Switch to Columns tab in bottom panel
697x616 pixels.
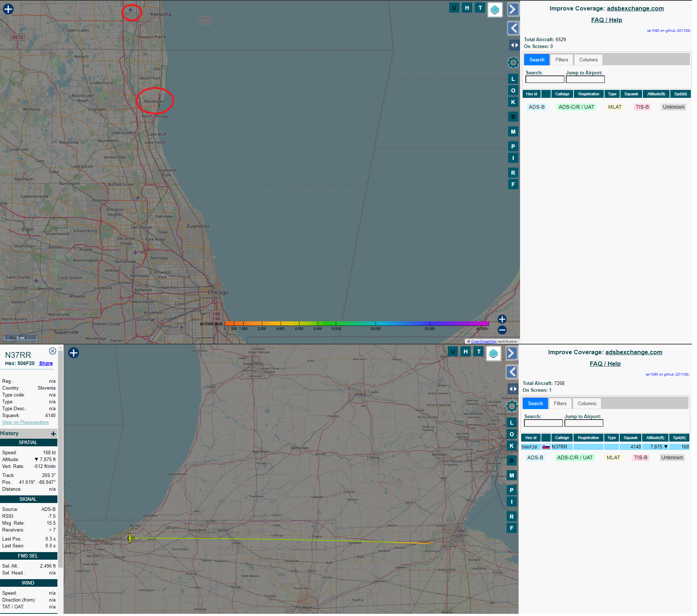coord(587,404)
